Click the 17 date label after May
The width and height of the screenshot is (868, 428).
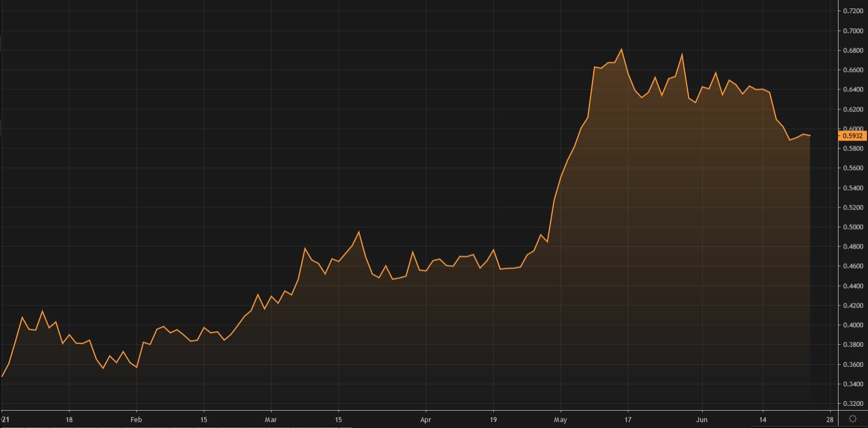628,420
